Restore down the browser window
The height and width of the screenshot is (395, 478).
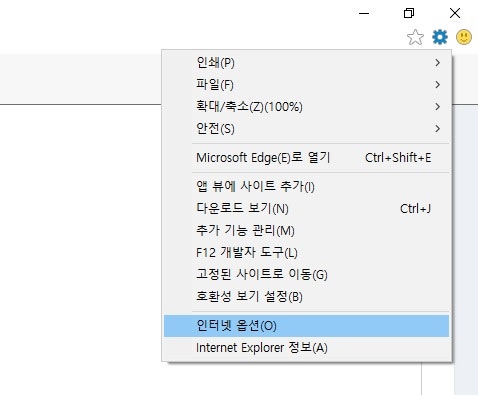coord(409,13)
